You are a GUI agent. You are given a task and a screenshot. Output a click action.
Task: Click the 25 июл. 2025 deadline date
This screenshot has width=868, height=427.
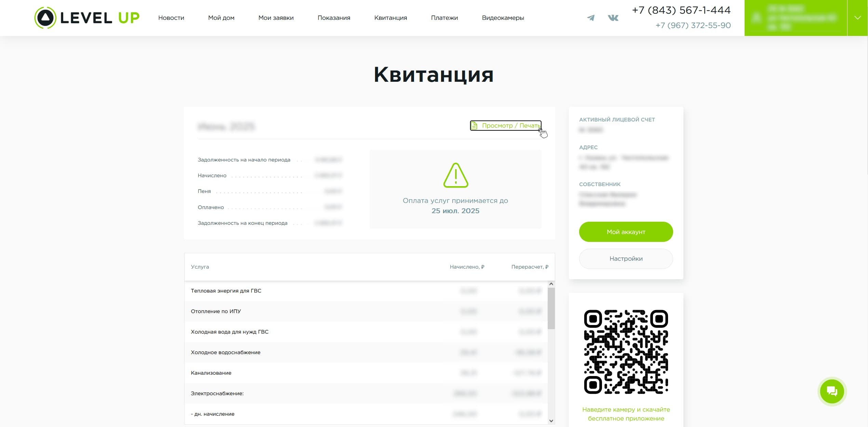click(455, 211)
